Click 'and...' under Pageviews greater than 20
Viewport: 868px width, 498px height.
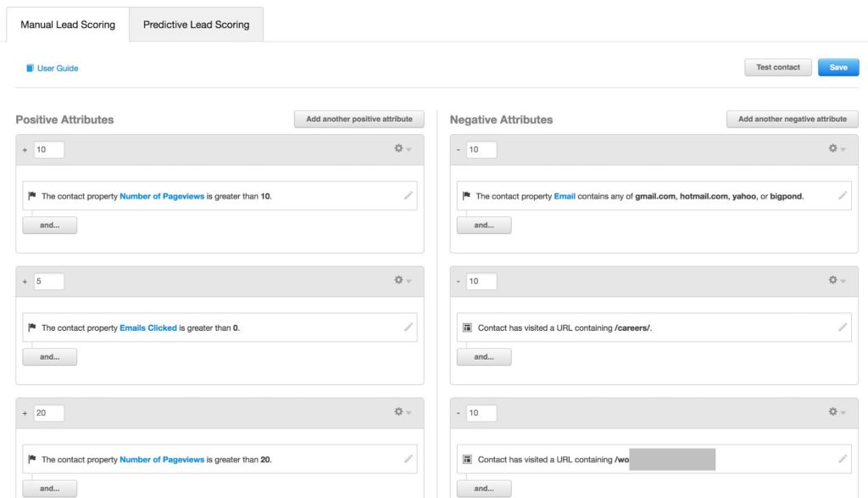click(x=50, y=488)
